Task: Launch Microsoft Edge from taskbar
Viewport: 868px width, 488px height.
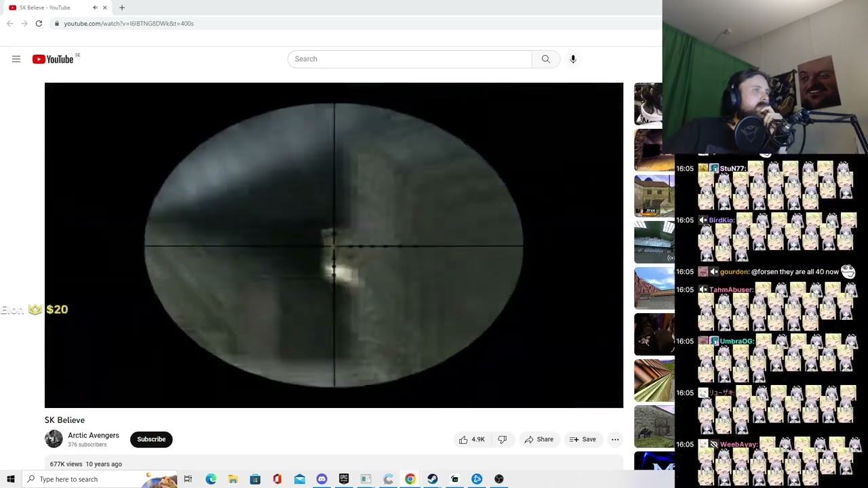Action: 211,479
